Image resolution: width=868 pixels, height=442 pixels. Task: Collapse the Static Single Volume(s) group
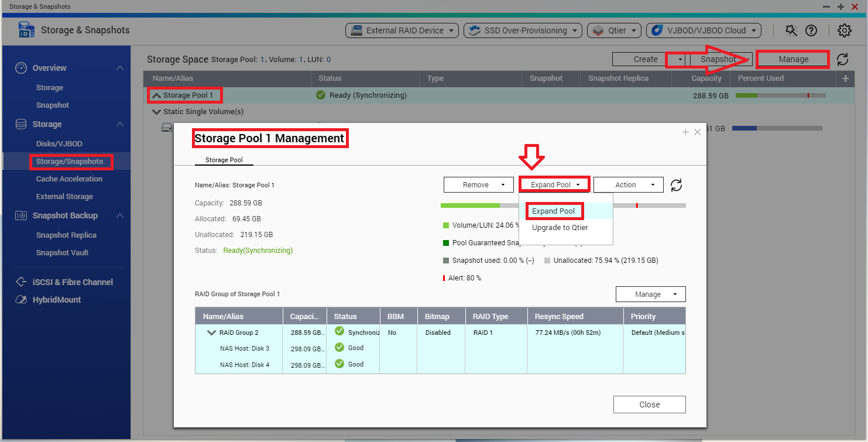pyautogui.click(x=156, y=111)
